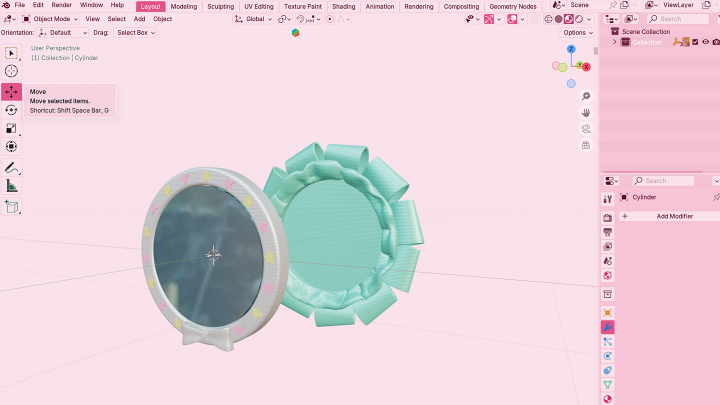This screenshot has width=720, height=405.
Task: Toggle viewport gizmos display
Action: 489,19
